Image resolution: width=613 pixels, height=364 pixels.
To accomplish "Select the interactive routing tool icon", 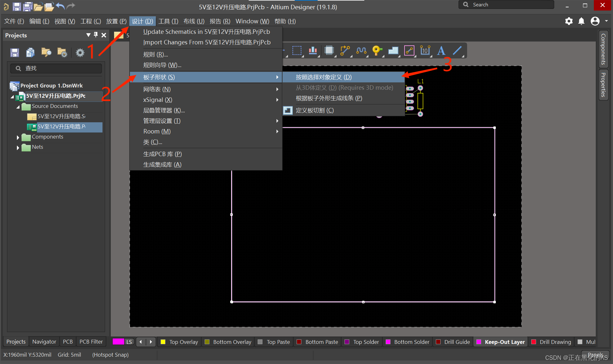I will [345, 50].
